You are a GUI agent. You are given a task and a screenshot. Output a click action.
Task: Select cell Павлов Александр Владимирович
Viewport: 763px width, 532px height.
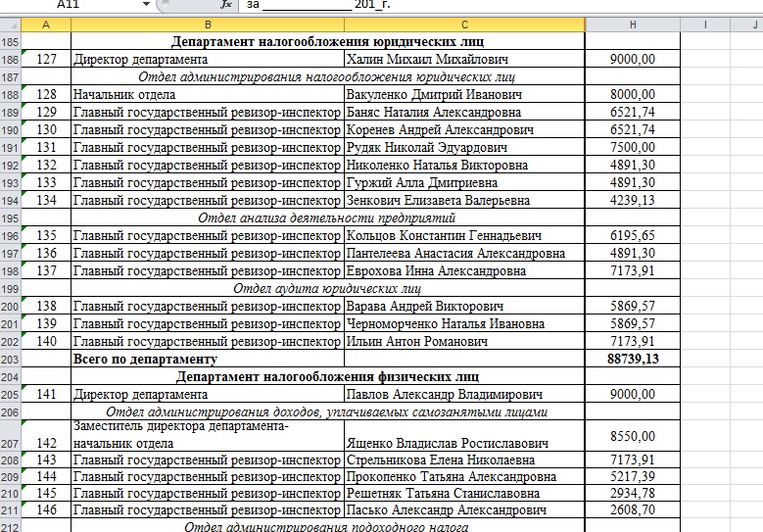pyautogui.click(x=463, y=395)
